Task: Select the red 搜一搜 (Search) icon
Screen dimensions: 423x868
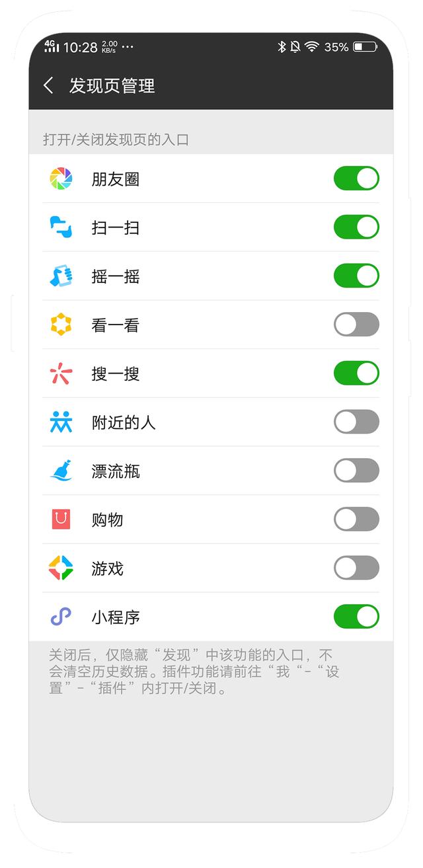Action: (60, 374)
